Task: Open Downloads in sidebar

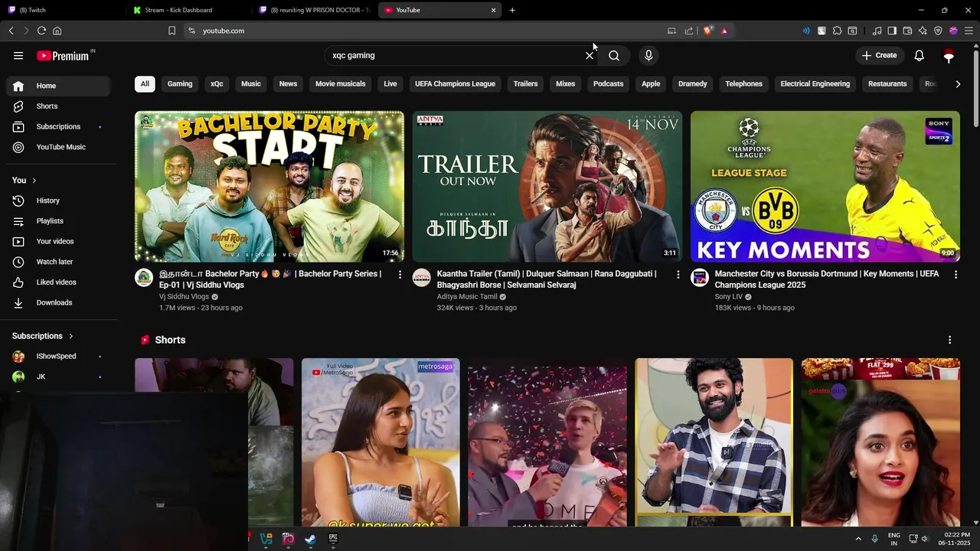Action: click(58, 302)
